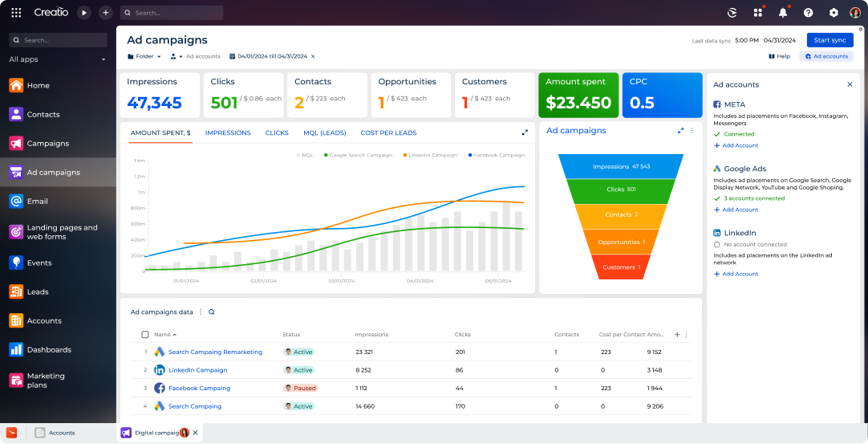
Task: Click the Start sync button
Action: pyautogui.click(x=829, y=40)
